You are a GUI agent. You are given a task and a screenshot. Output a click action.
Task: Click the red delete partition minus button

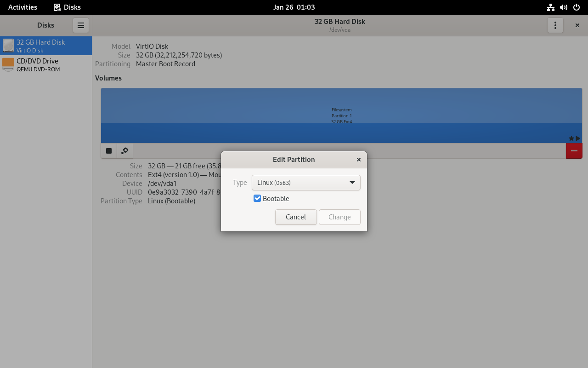point(574,151)
